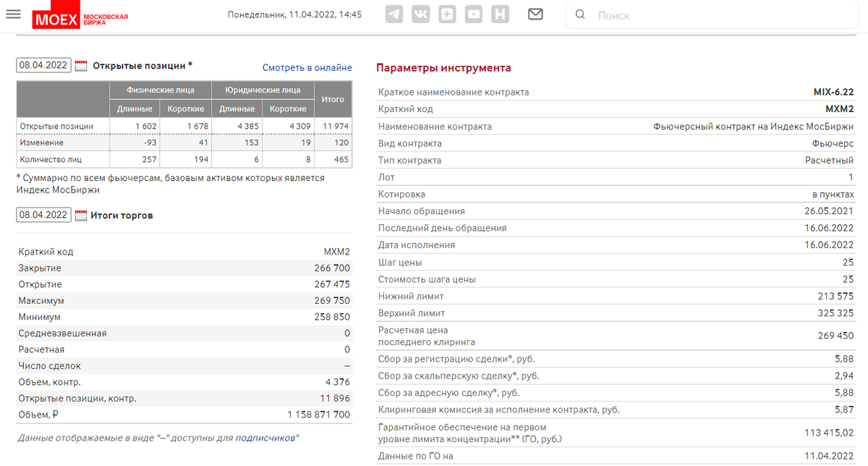This screenshot has height=466, width=868.
Task: Select the closing price 266 700
Action: click(333, 268)
